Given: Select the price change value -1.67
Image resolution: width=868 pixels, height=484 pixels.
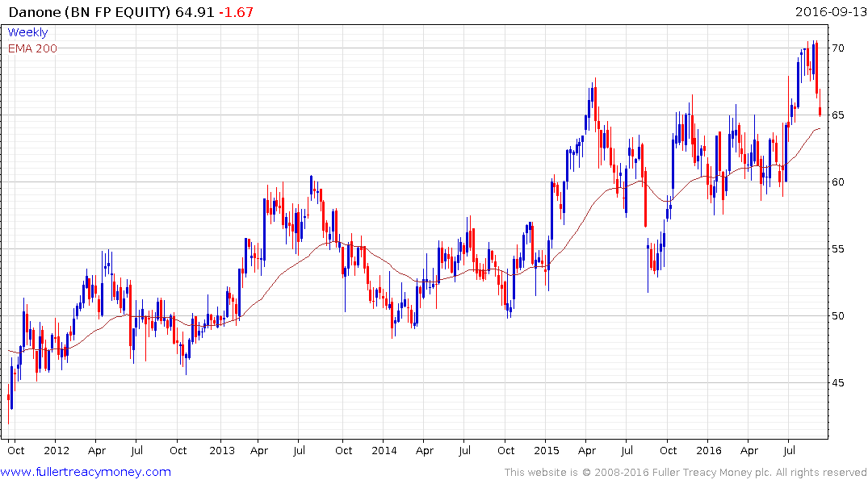Looking at the screenshot, I should coord(236,12).
